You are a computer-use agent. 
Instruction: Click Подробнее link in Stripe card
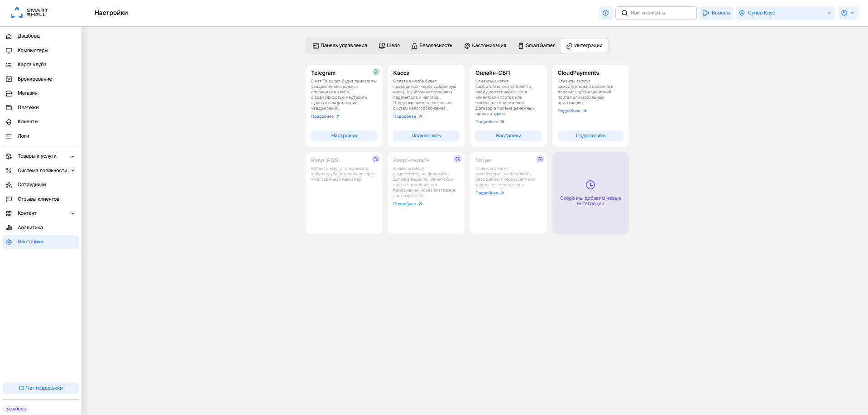489,193
